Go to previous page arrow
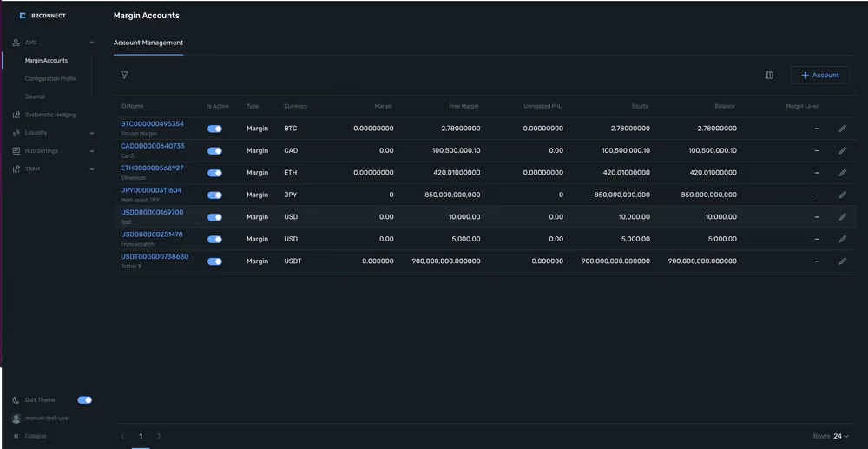Screen dimensions: 868x449 [123, 436]
